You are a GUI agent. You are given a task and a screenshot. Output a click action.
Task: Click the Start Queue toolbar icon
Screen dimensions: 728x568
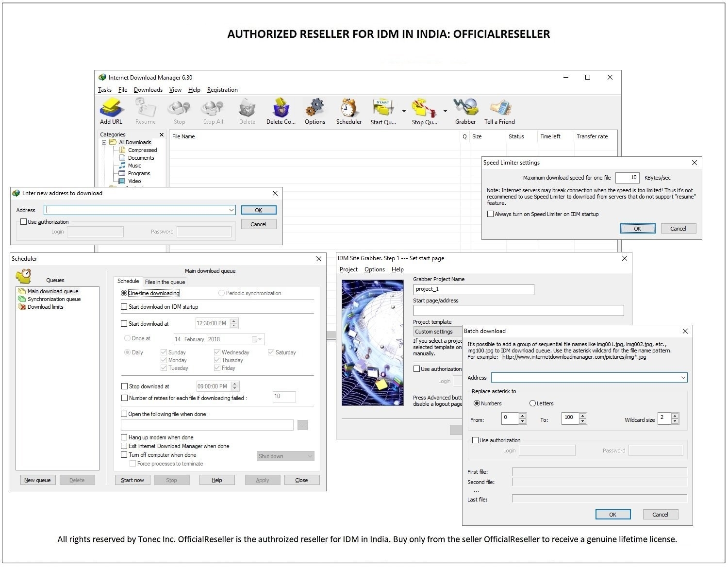[383, 111]
